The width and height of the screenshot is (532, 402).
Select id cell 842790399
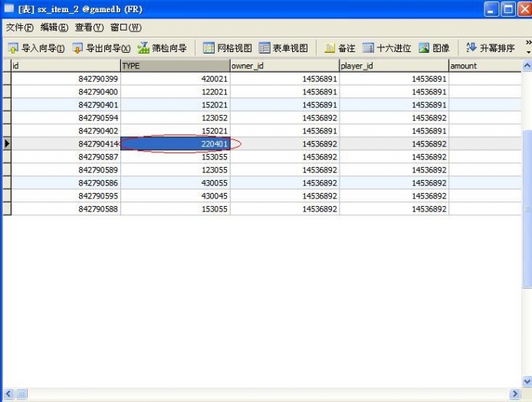click(x=66, y=79)
